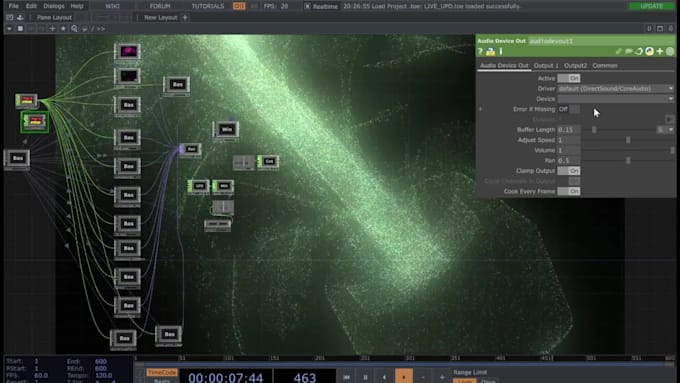This screenshot has height=383, width=680.
Task: Click the plus icon in parameter header
Action: click(660, 51)
